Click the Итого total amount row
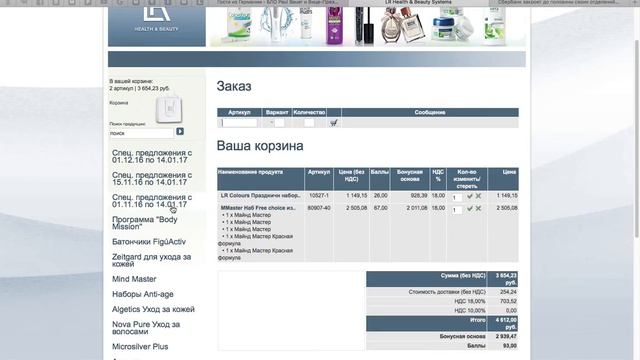This screenshot has width=640, height=360. 442,324
